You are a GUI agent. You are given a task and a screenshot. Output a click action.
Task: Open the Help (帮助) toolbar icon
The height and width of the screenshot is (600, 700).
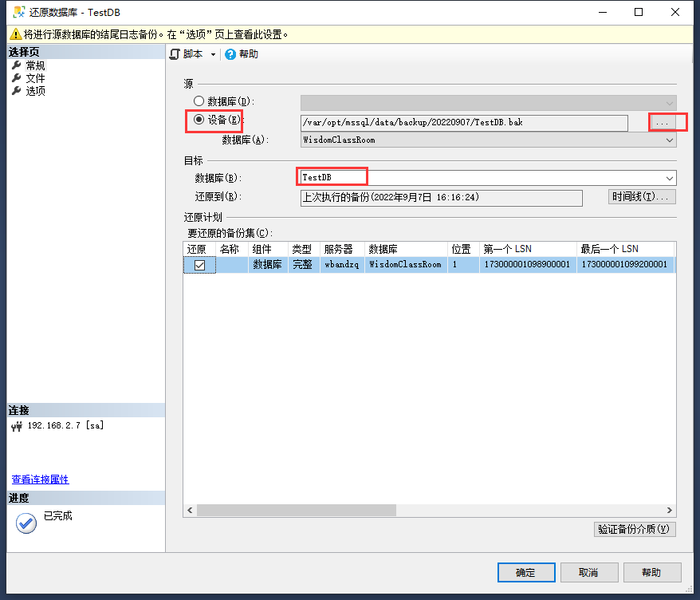[230, 54]
